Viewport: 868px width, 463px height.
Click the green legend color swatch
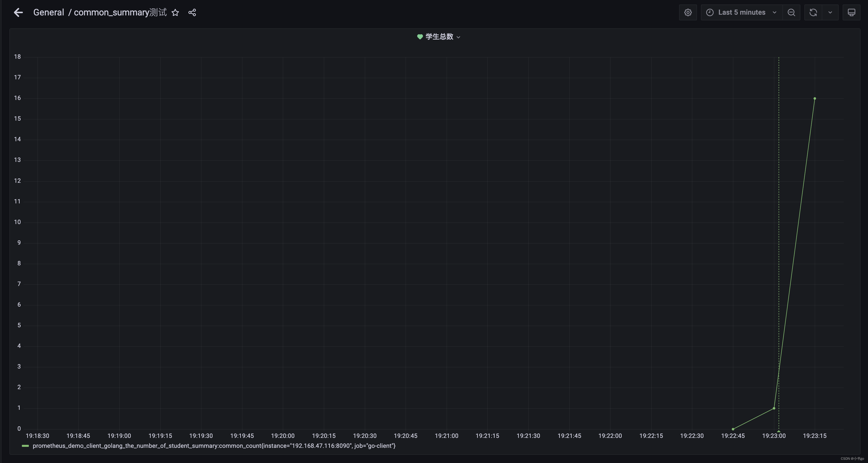[25, 446]
